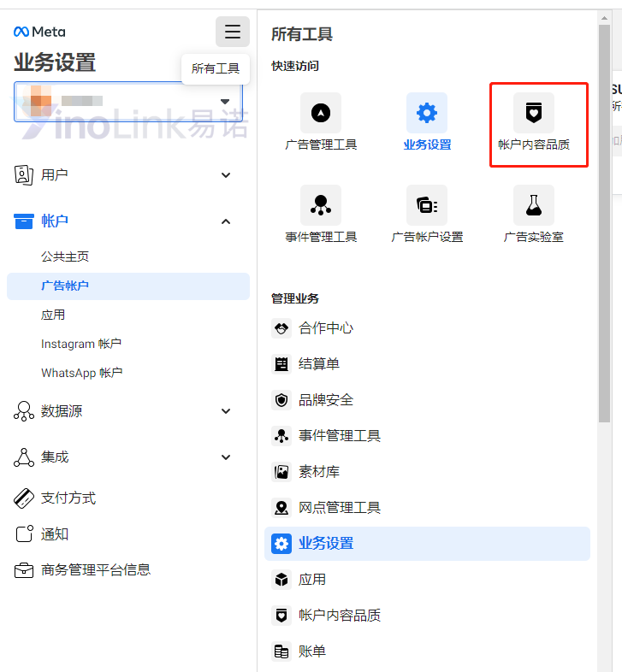
Task: Click 网点管理工具 link text
Action: [x=340, y=508]
